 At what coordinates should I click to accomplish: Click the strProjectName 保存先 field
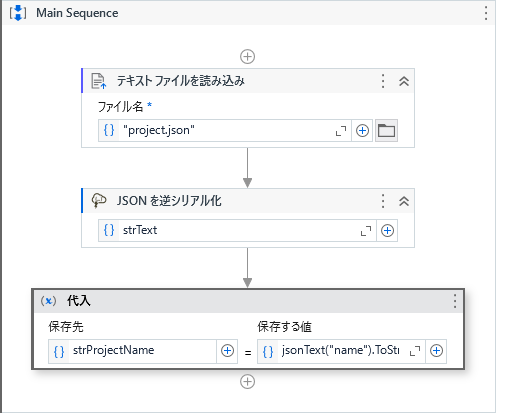coord(132,351)
